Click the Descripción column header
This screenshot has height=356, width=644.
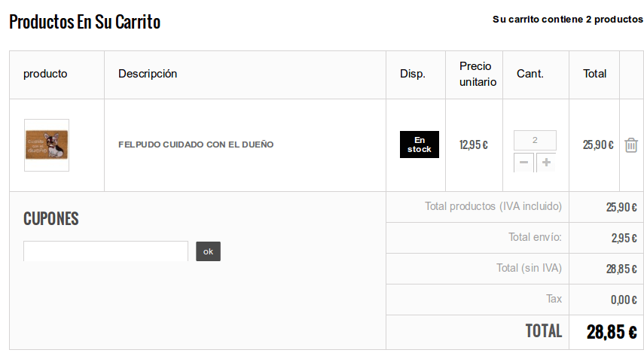pyautogui.click(x=148, y=74)
